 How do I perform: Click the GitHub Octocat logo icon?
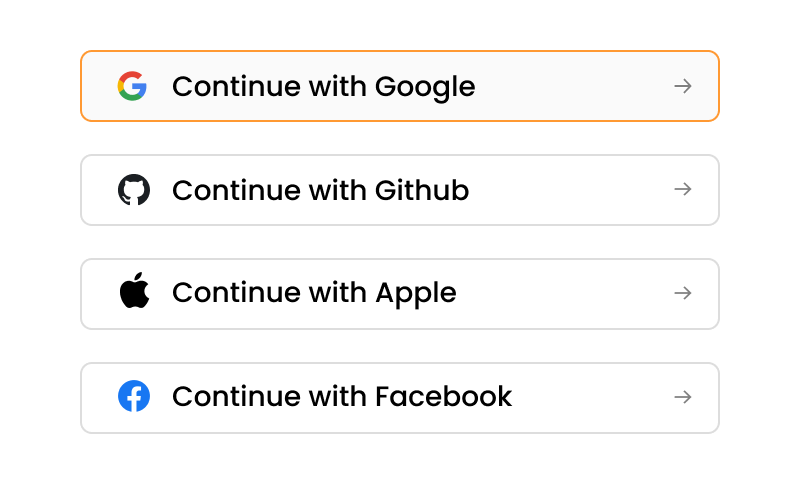(134, 190)
